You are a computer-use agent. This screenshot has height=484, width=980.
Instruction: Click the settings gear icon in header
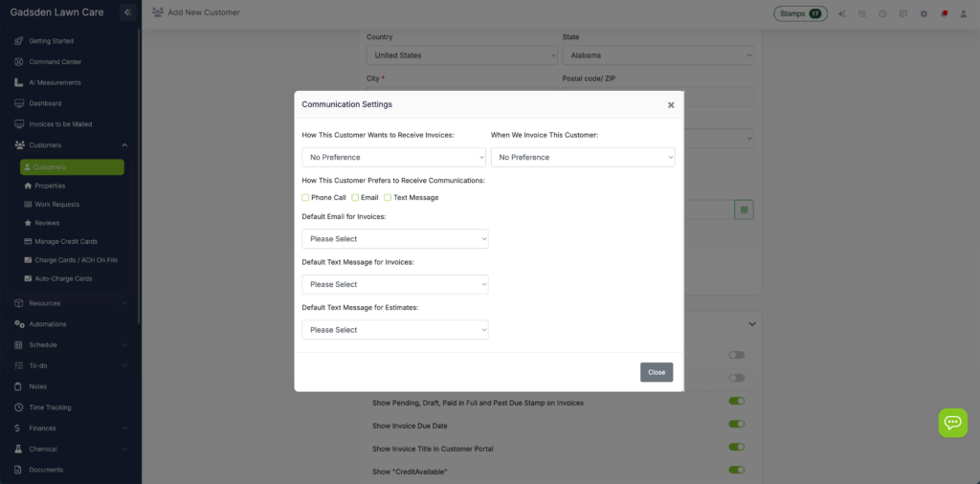(924, 13)
